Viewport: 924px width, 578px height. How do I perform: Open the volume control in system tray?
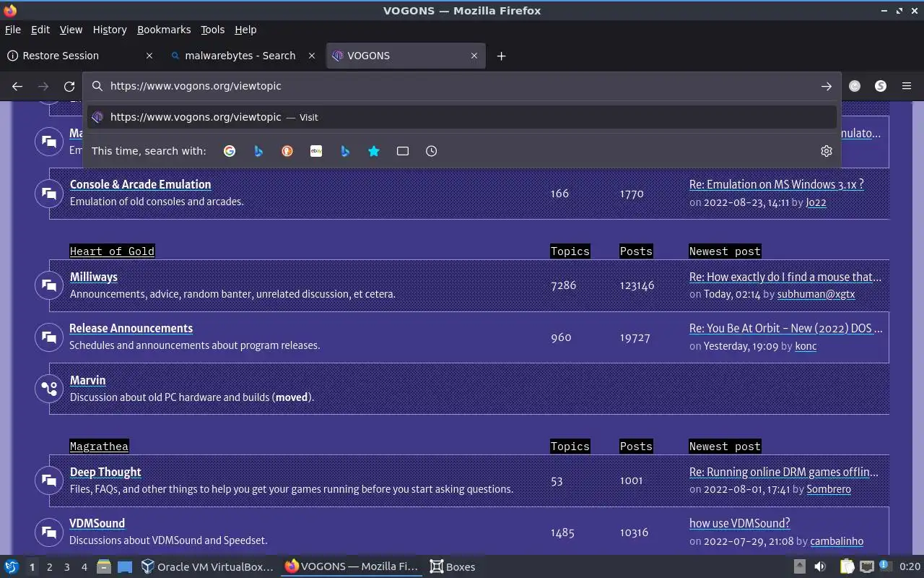(820, 566)
